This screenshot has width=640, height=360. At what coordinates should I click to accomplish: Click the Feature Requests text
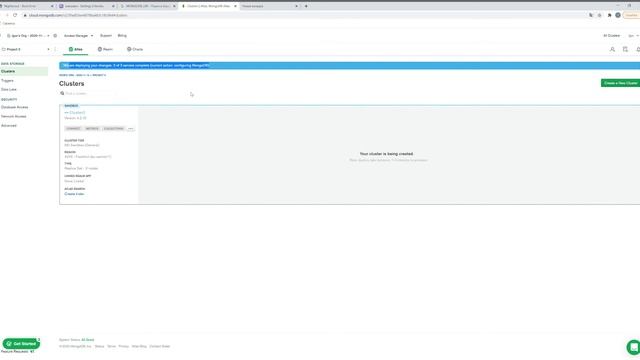tap(15, 351)
